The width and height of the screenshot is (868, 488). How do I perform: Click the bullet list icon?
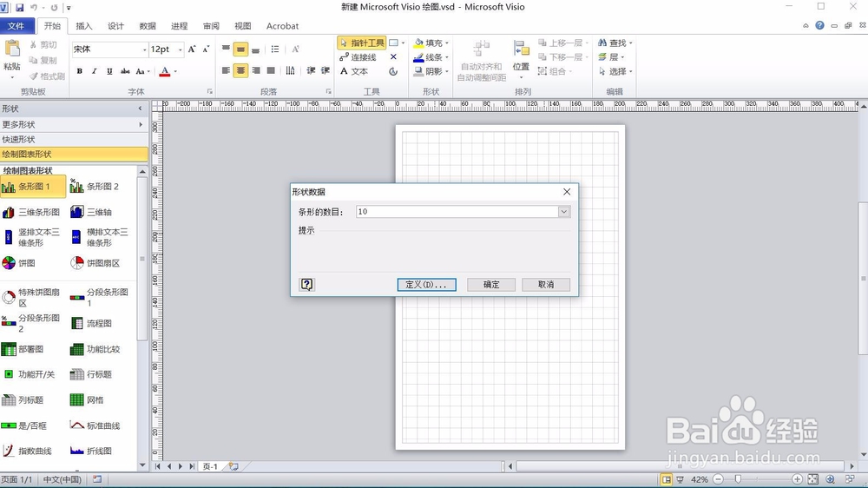(x=275, y=49)
